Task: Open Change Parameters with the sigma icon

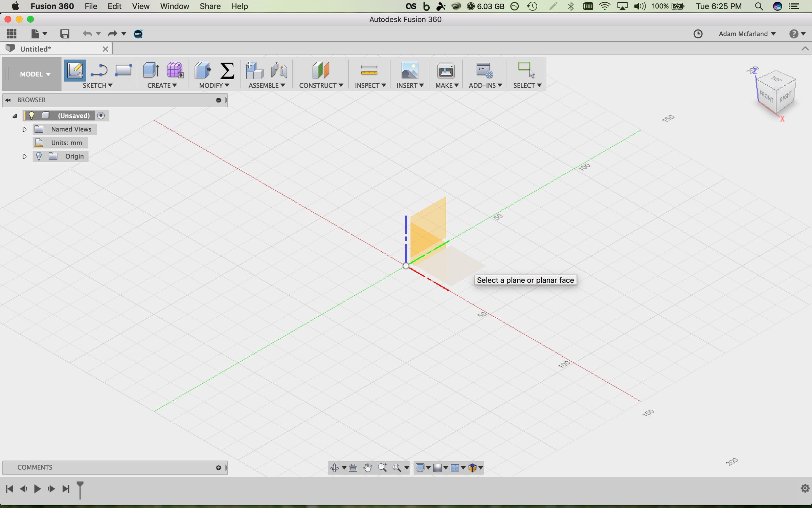Action: coord(227,71)
